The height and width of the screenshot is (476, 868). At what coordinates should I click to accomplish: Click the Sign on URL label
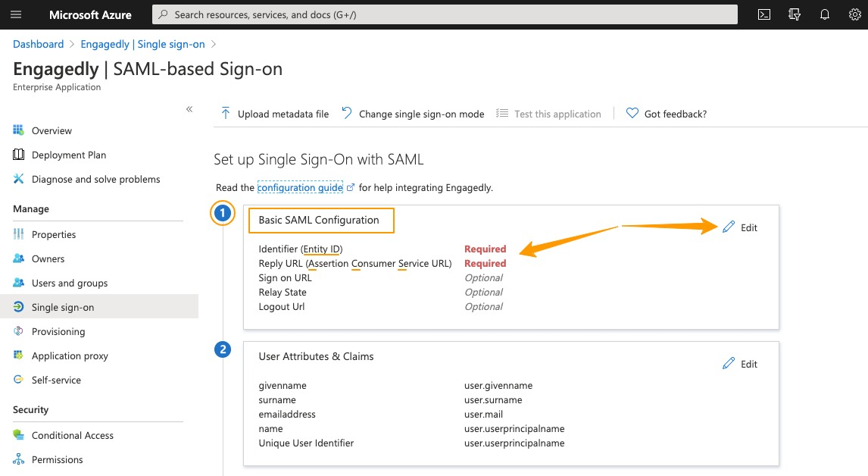pos(285,278)
